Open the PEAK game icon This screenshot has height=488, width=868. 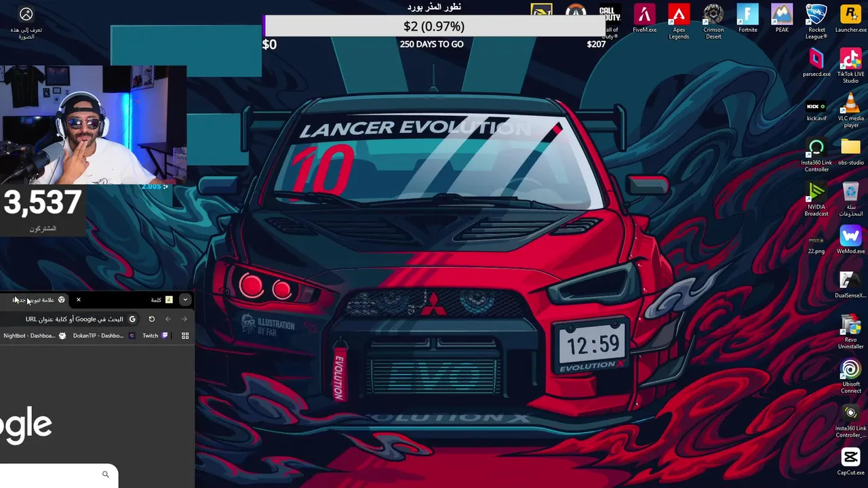pyautogui.click(x=782, y=18)
